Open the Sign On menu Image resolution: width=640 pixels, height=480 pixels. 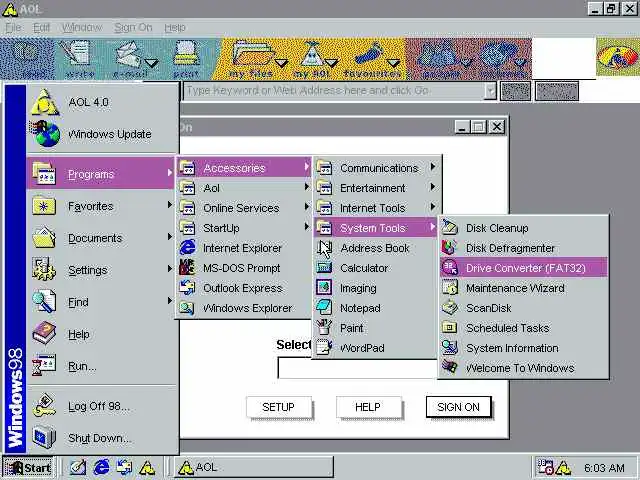tap(133, 27)
